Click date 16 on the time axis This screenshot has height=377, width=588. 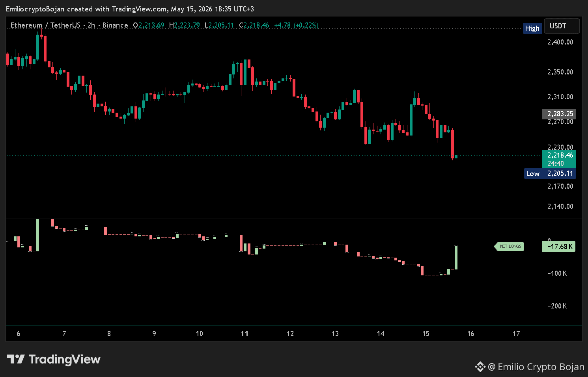(471, 334)
